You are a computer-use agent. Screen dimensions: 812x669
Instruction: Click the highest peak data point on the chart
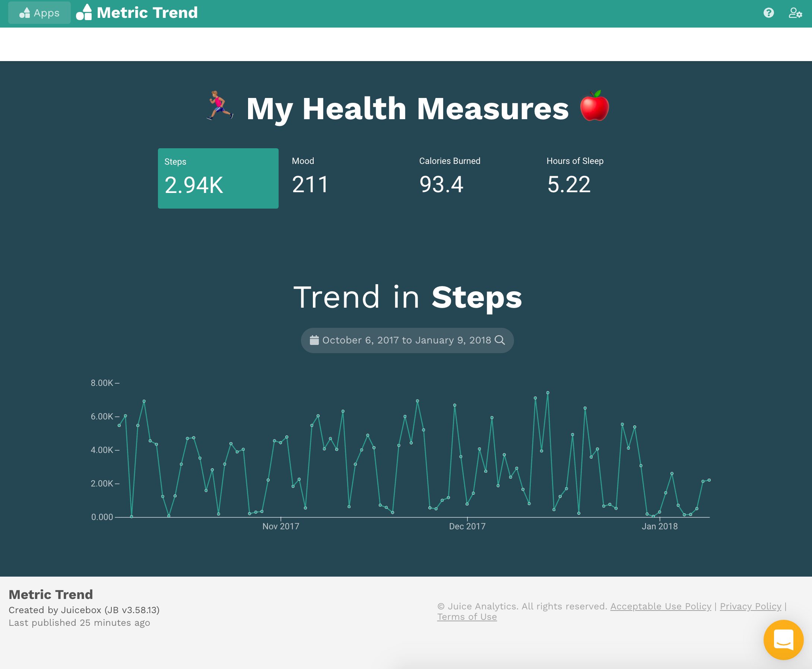[548, 392]
